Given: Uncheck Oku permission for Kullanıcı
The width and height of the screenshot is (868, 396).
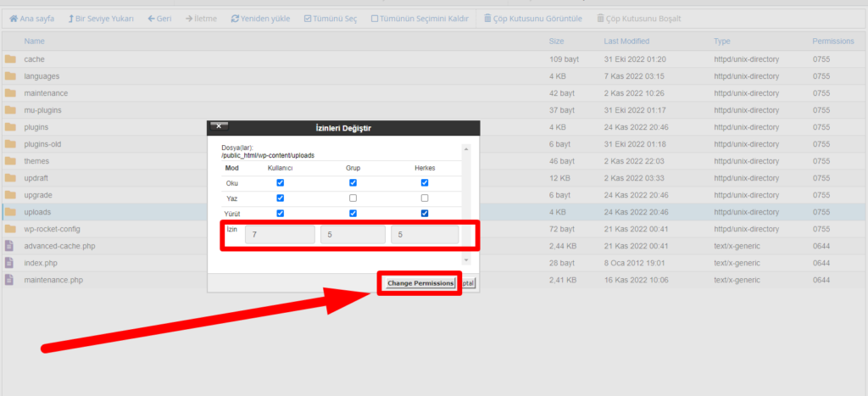Looking at the screenshot, I should tap(281, 182).
